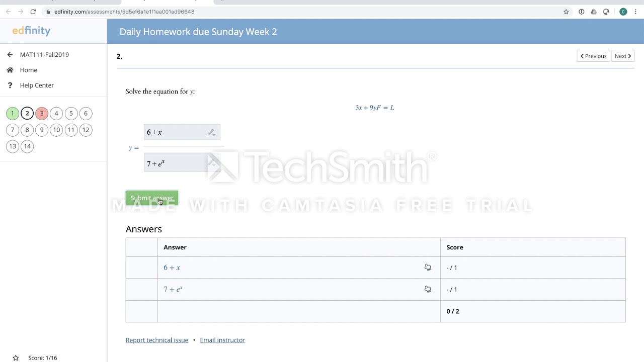Jump to question 3

coord(42,114)
